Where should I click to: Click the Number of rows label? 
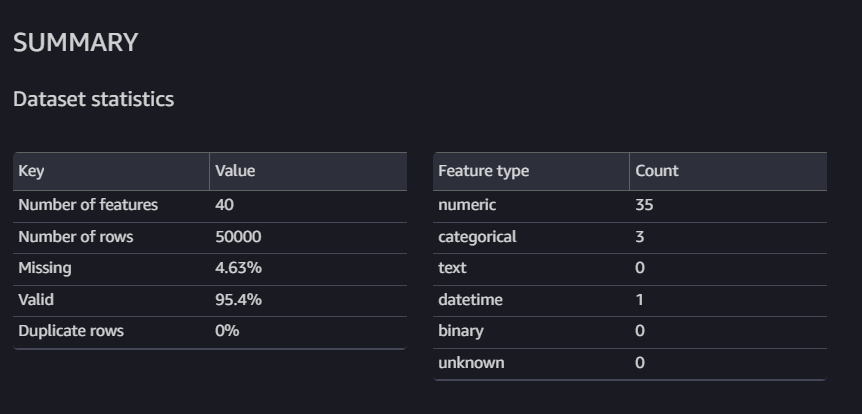point(76,237)
